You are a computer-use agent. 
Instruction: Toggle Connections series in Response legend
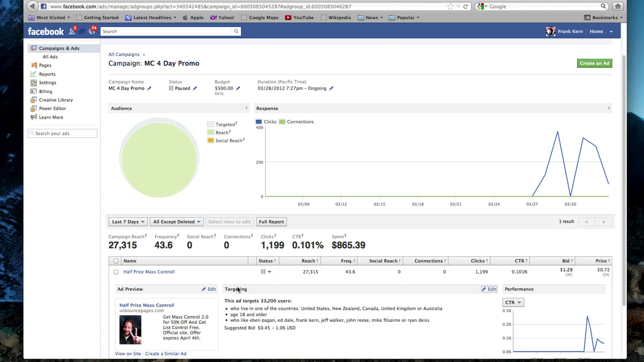point(296,122)
